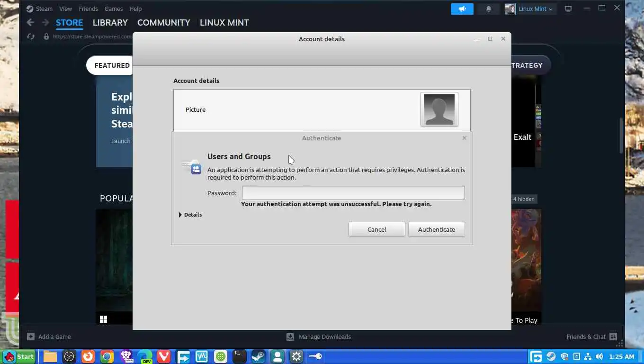Switch to the LIBRARY tab
The width and height of the screenshot is (644, 364).
110,23
